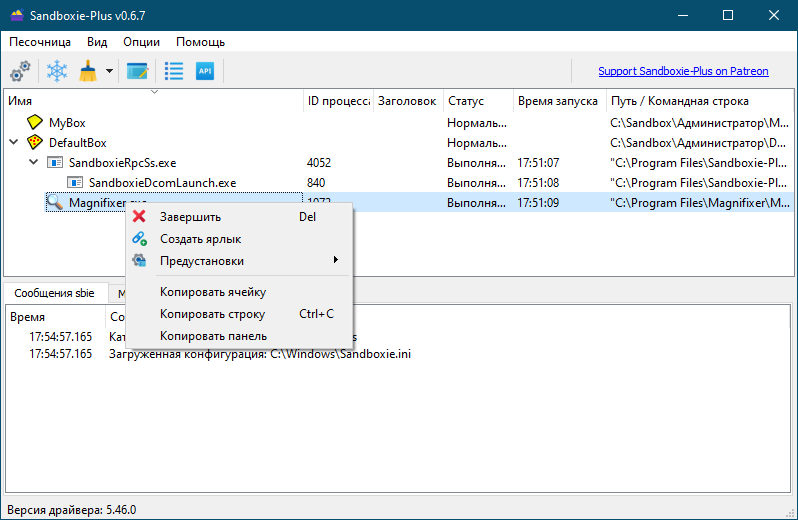Select Копировать панель menu entry
Screen dimensions: 798x520
[239, 336]
